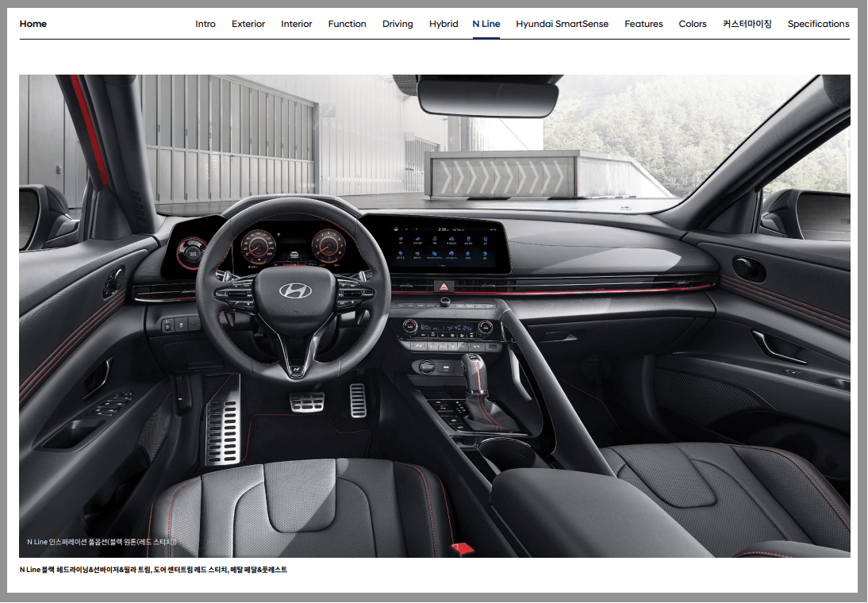The image size is (868, 603).
Task: Select the N Line 인스퍼레이션 caption text
Action: (x=102, y=542)
